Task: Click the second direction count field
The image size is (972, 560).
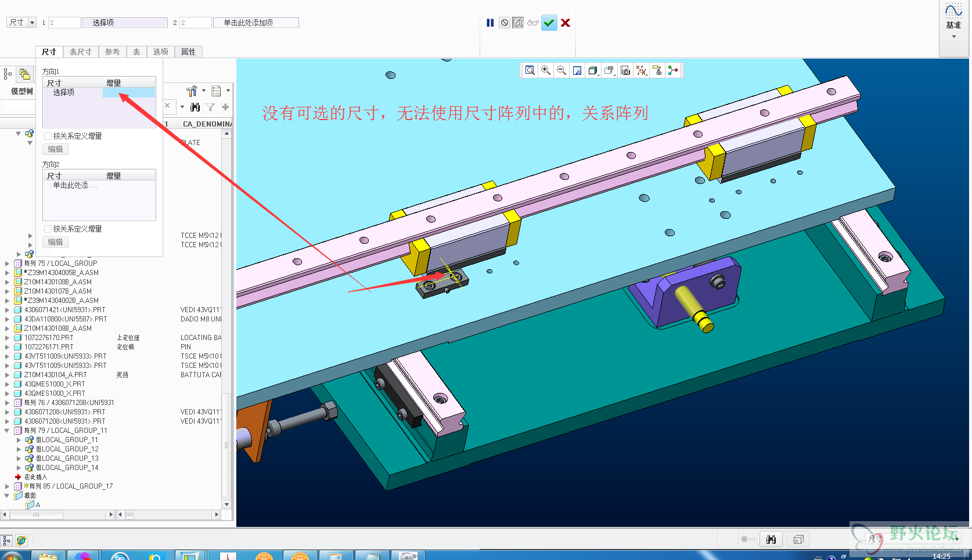Action: point(195,23)
